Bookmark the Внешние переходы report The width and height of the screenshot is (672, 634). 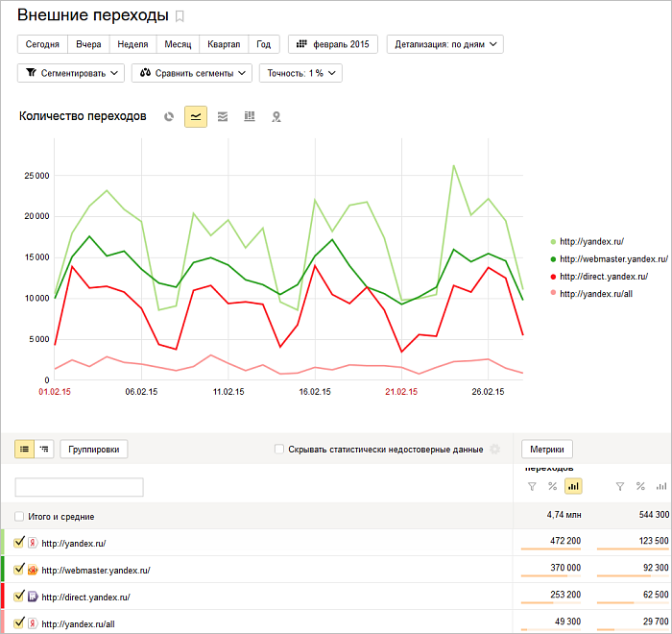(180, 16)
